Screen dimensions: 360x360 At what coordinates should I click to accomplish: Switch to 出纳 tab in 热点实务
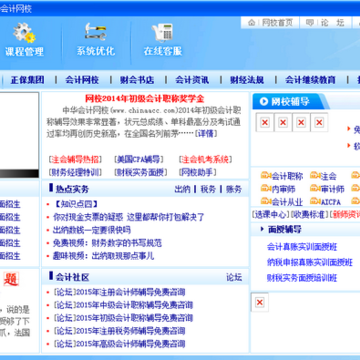(x=182, y=189)
